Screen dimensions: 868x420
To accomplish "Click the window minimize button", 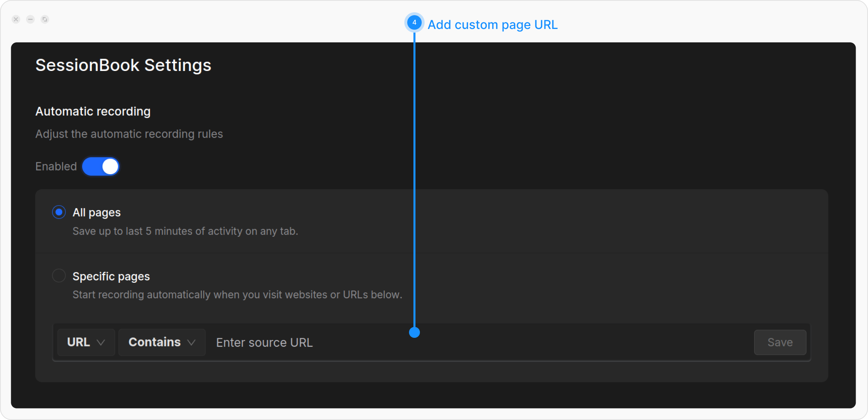I will tap(30, 19).
